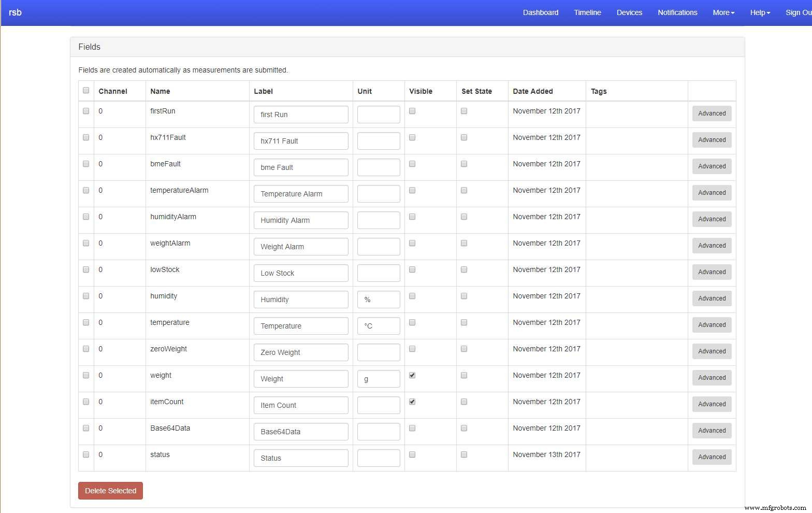The image size is (812, 513).
Task: Open Notifications from the navbar
Action: pos(677,12)
